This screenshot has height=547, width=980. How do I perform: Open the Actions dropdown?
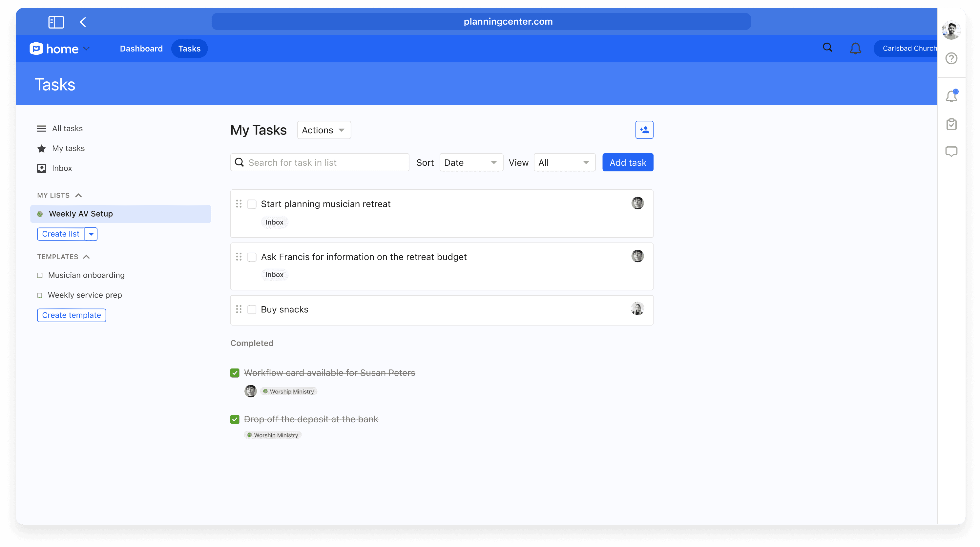pos(324,130)
